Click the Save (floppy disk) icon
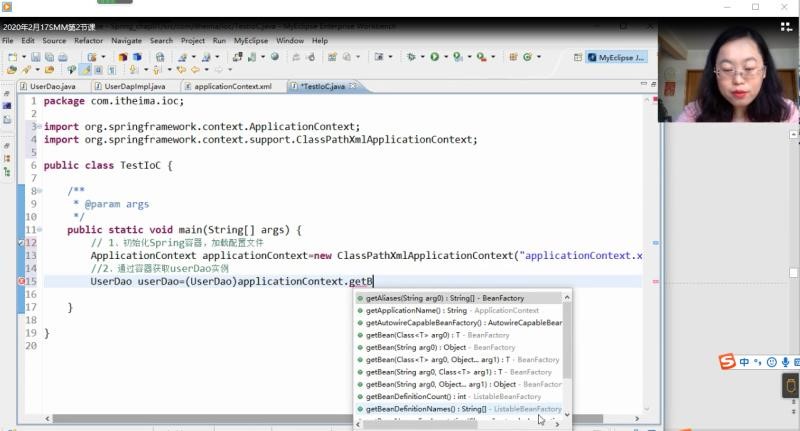Viewport: 800px width, 431px height. 35,57
